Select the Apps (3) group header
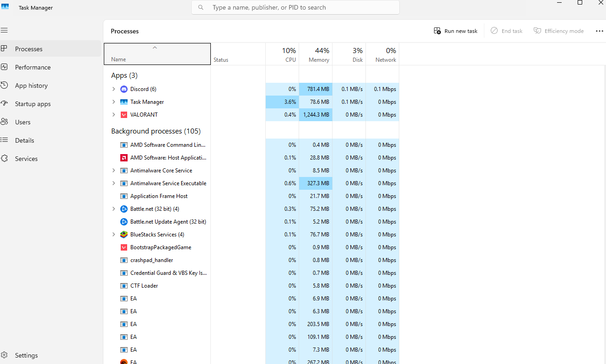This screenshot has width=606, height=364. [124, 75]
